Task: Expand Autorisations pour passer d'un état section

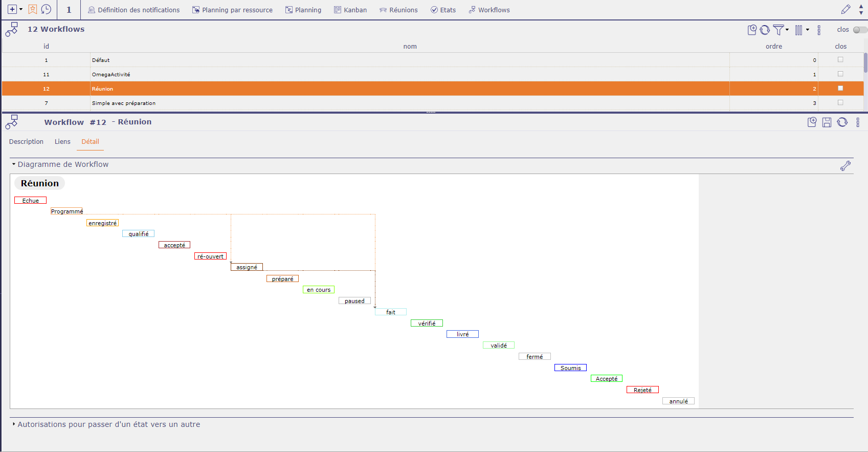Action: click(x=14, y=424)
